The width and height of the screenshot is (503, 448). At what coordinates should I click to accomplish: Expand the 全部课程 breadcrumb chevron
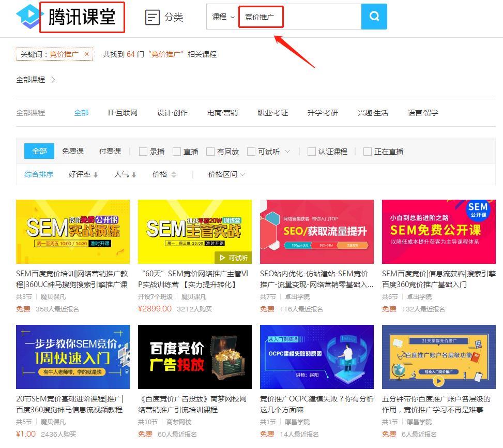point(54,80)
